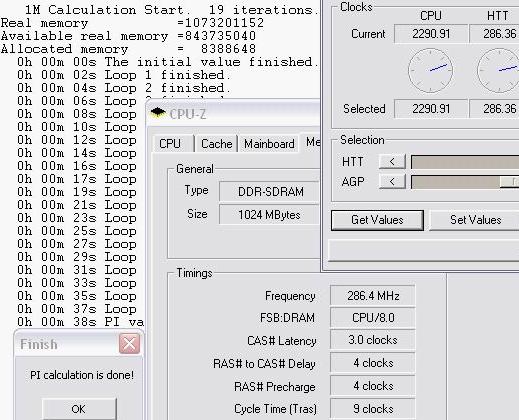Click the Set Values button
519x420 pixels.
475,220
